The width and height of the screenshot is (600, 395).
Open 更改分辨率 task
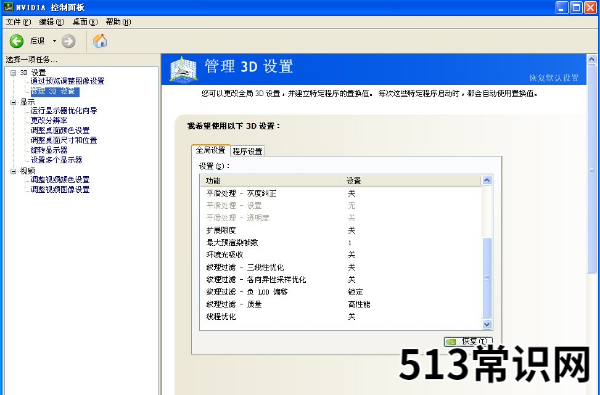pyautogui.click(x=49, y=121)
